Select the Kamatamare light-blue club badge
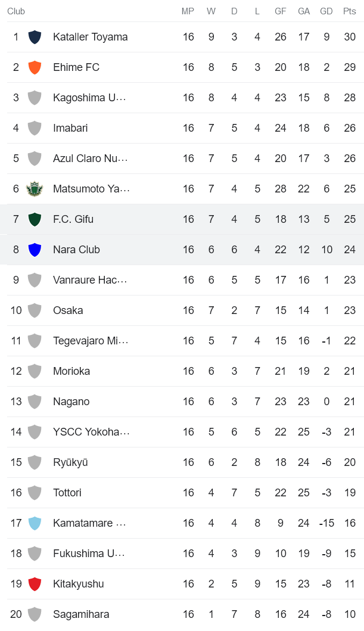The width and height of the screenshot is (364, 631). [35, 523]
